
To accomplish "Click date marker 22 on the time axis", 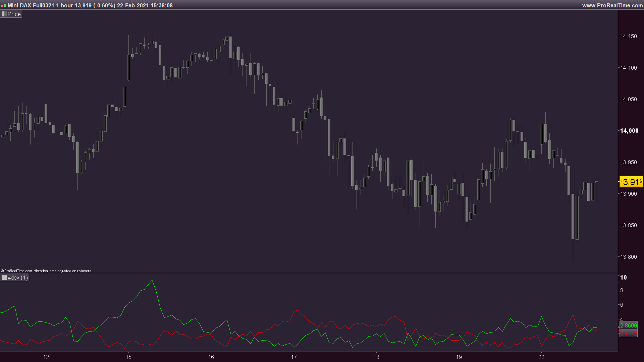I will [x=541, y=357].
